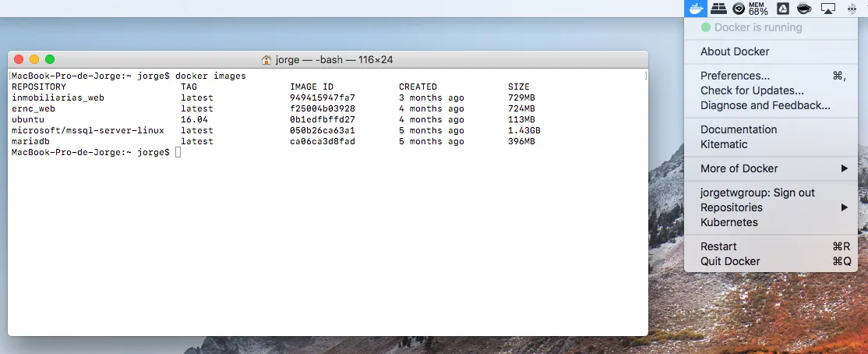This screenshot has width=868, height=354.
Task: Click image ID ca06ca3d8fad
Action: 323,142
